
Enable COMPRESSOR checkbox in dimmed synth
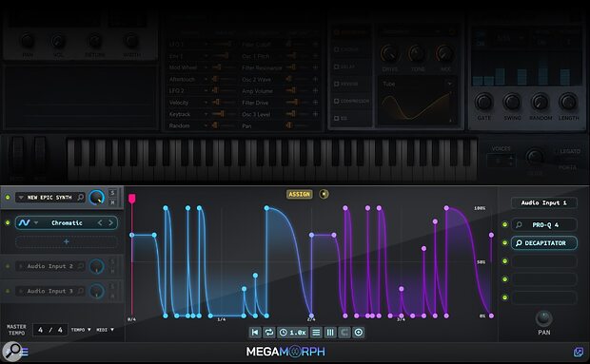tap(336, 101)
